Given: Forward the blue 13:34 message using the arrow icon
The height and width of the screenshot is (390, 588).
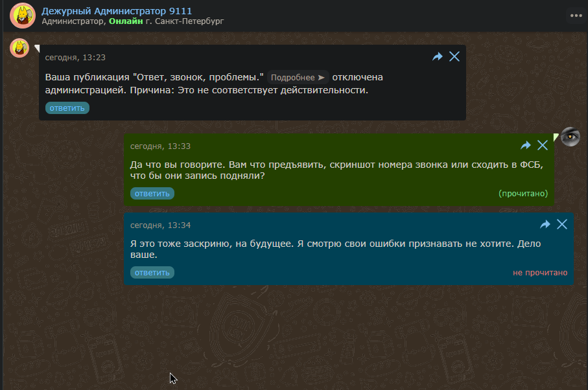Looking at the screenshot, I should (545, 225).
